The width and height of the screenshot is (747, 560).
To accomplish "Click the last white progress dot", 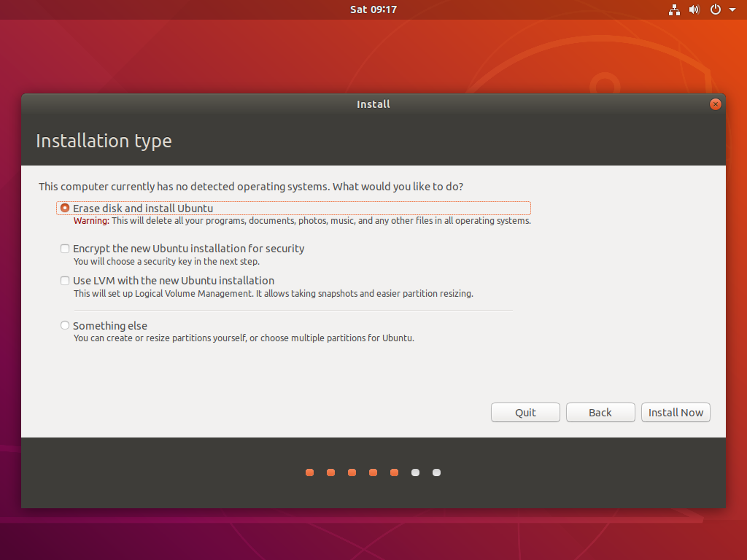I will [436, 472].
